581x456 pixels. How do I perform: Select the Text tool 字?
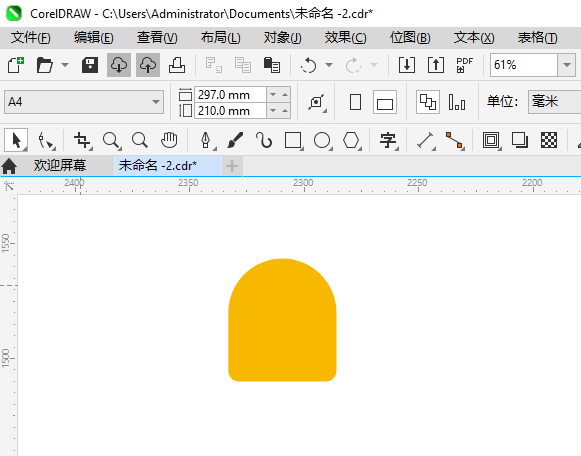pyautogui.click(x=388, y=141)
